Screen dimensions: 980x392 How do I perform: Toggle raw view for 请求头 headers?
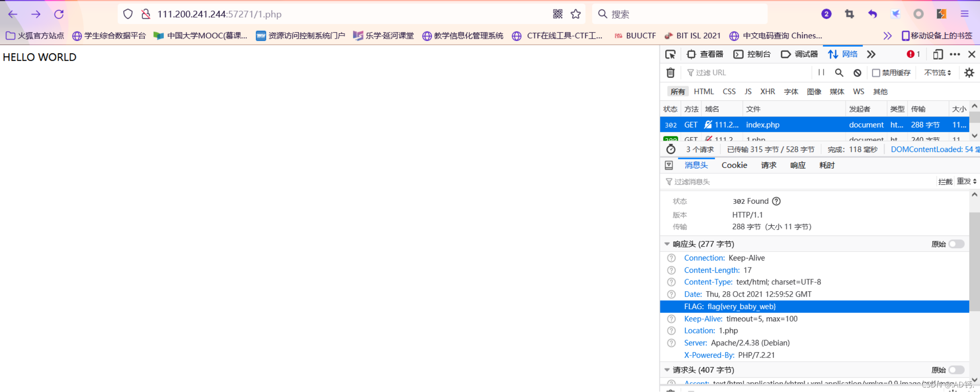[957, 369]
